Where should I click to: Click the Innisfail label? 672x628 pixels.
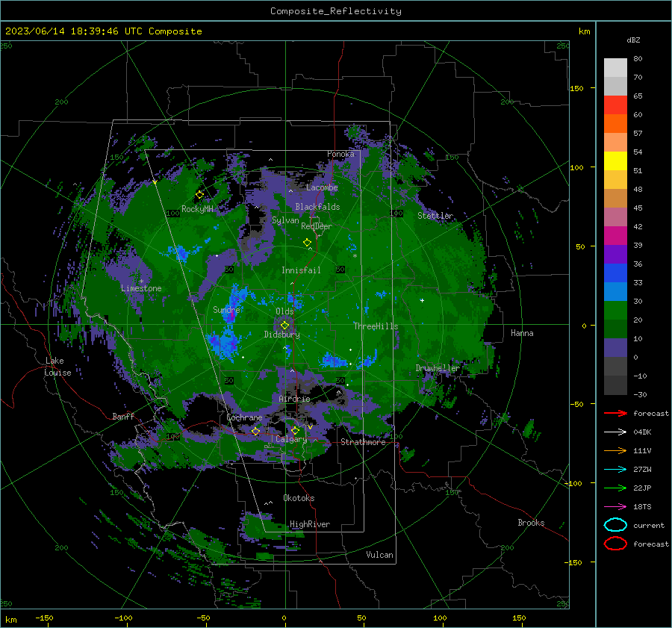tap(301, 270)
